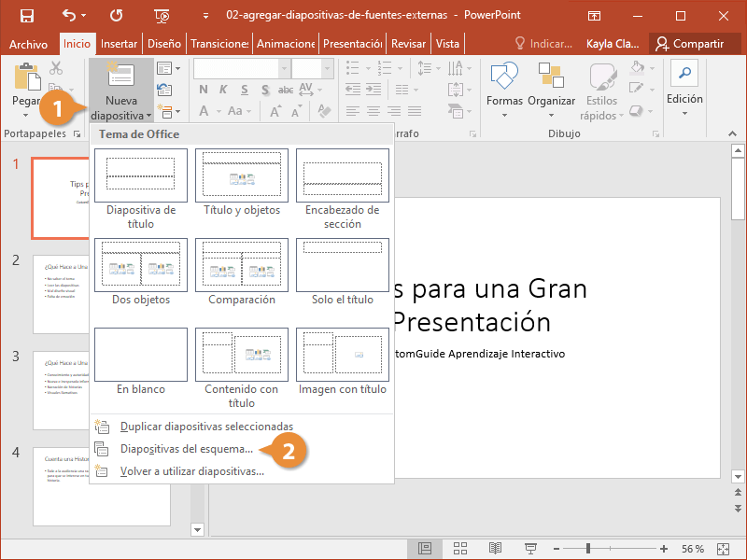Click the text direction icon
Image resolution: width=747 pixels, height=560 pixels.
[x=455, y=68]
